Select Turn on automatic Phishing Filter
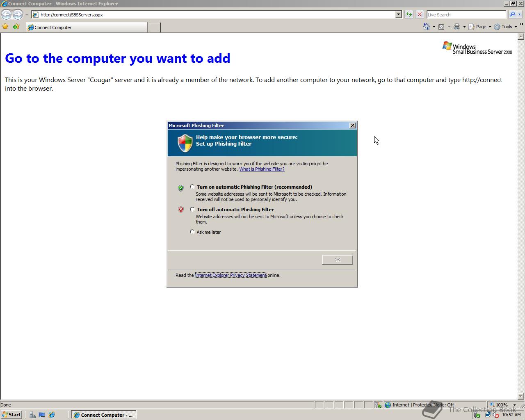This screenshot has height=420, width=525. click(x=192, y=187)
